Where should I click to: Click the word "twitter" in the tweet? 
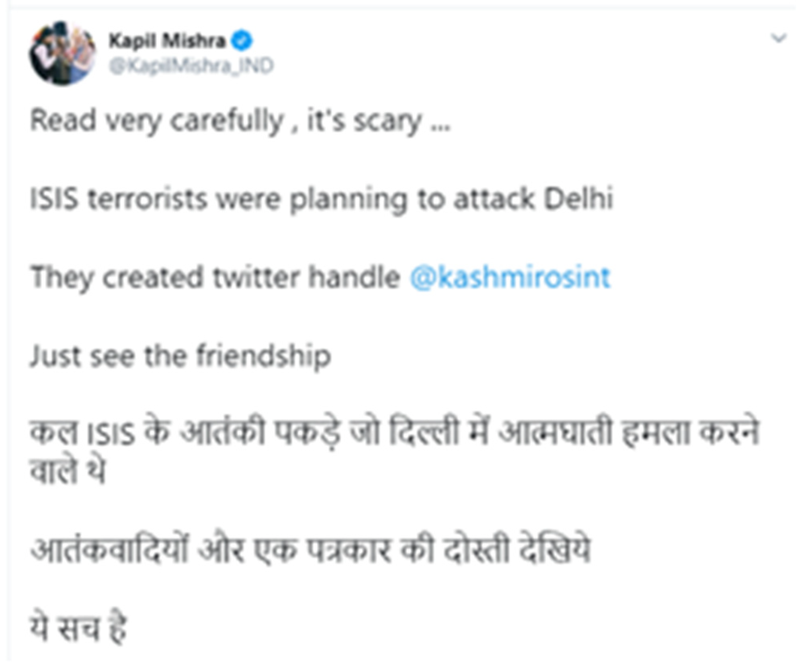coord(256,277)
